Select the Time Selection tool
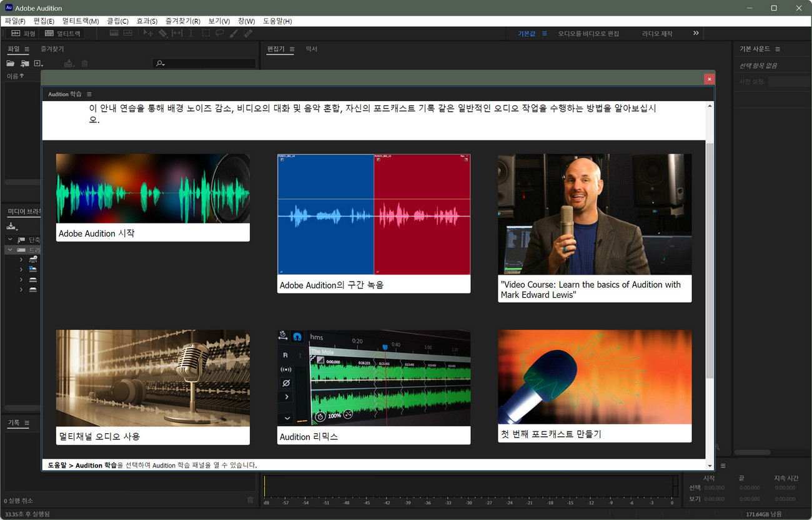Viewport: 812px width, 520px height. 191,33
